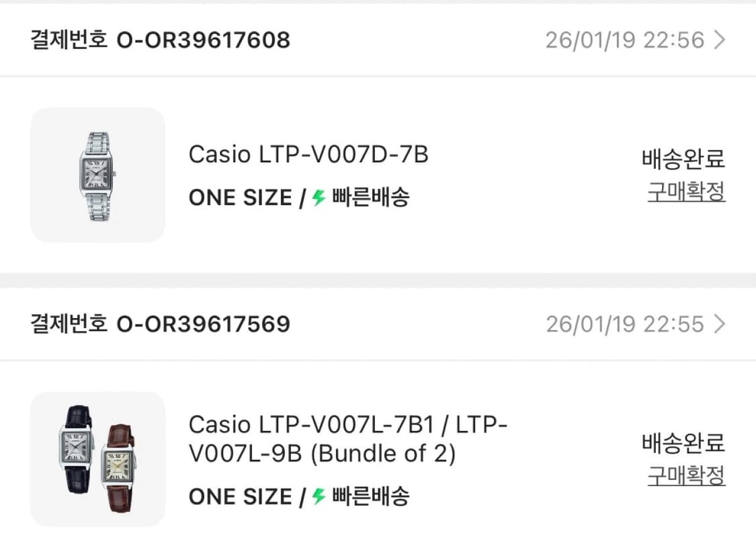Screen dimensions: 756x552
Task: Click the silver Casio watch thumbnail
Action: (x=98, y=175)
